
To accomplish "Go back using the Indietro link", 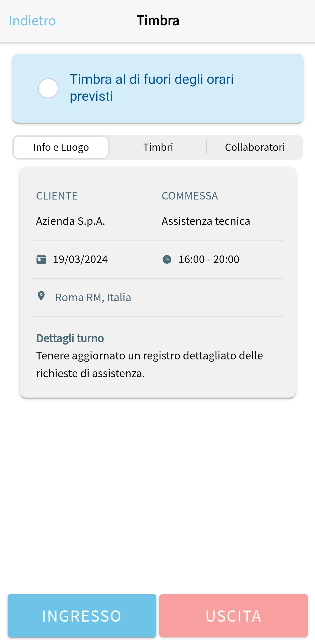I will 32,21.
